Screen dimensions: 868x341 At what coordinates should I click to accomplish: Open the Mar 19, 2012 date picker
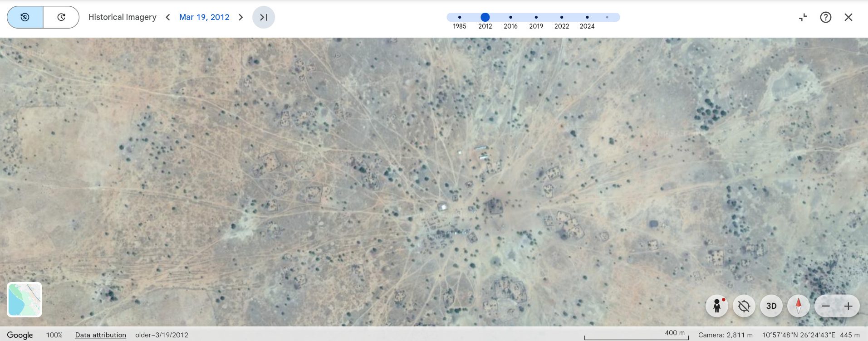(x=204, y=17)
